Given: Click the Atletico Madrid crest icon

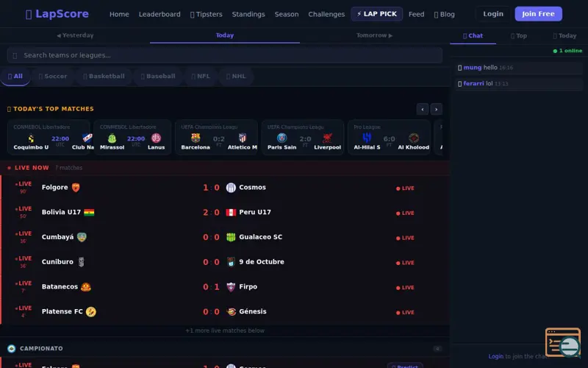Looking at the screenshot, I should (x=243, y=138).
